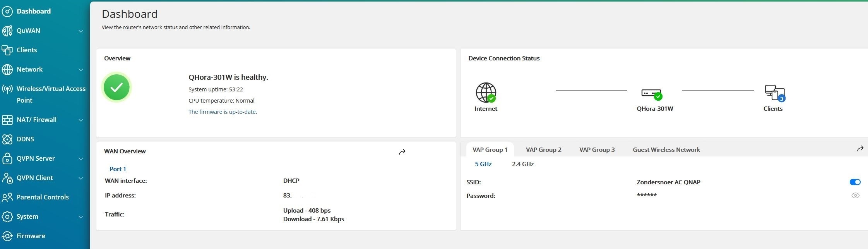Image resolution: width=868 pixels, height=249 pixels.
Task: Expand the QVPN Client menu chevron
Action: [81, 178]
